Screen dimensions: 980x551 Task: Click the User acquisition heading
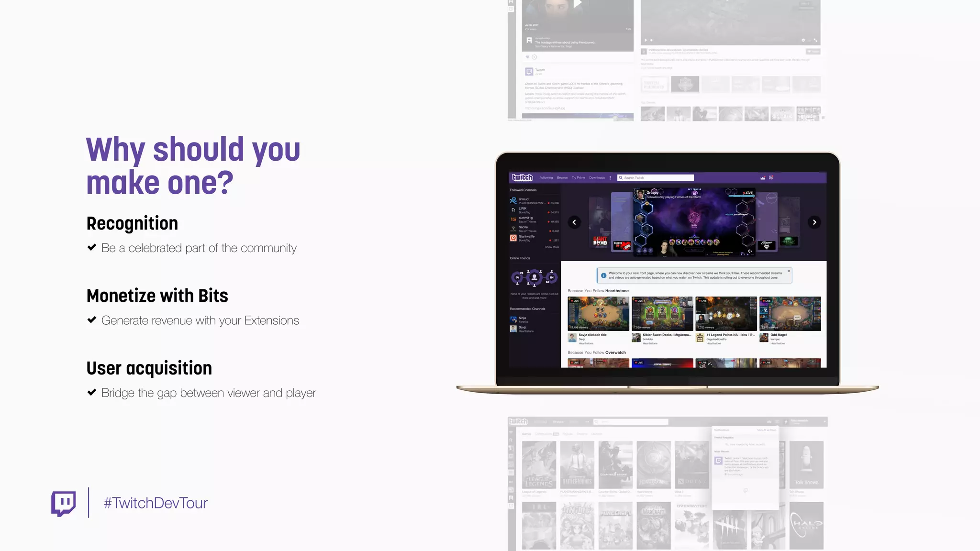click(149, 368)
